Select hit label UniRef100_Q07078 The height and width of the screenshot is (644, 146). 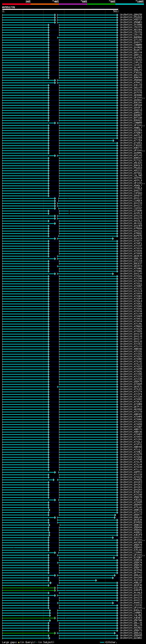(x=131, y=93)
